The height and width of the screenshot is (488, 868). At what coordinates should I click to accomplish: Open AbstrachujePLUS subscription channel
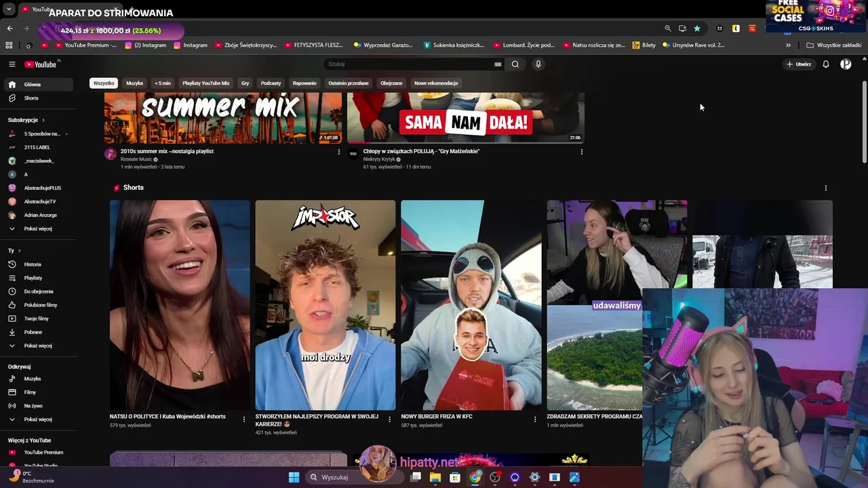coord(39,188)
